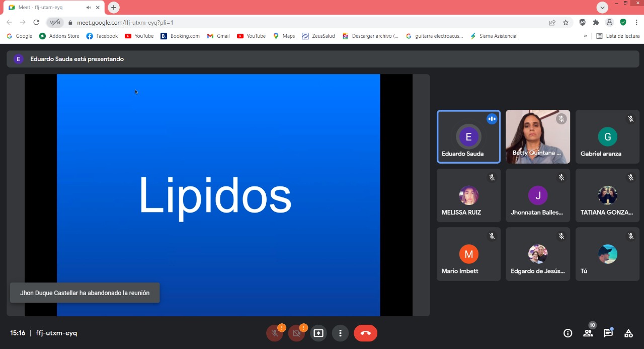Open the YouTube bookmark beside Facebook
Image resolution: width=644 pixels, height=349 pixels.
tap(139, 36)
